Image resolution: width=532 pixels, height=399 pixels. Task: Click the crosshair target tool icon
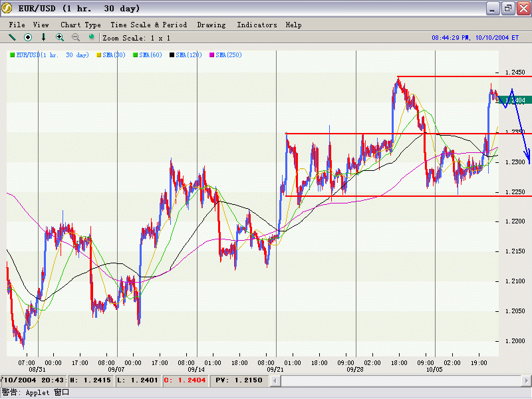tap(28, 37)
